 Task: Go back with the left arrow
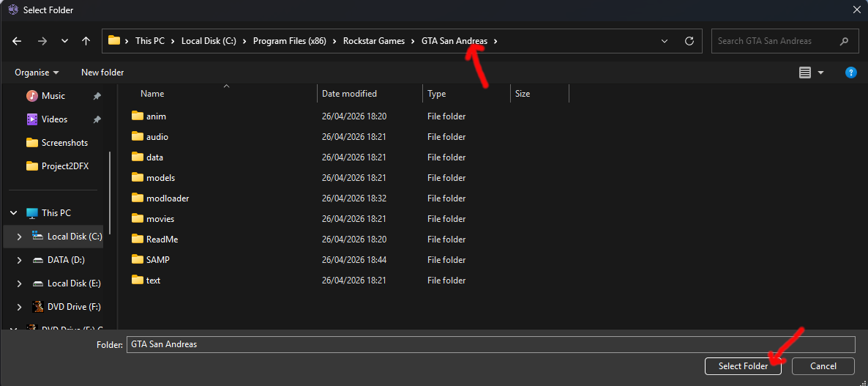(x=17, y=41)
